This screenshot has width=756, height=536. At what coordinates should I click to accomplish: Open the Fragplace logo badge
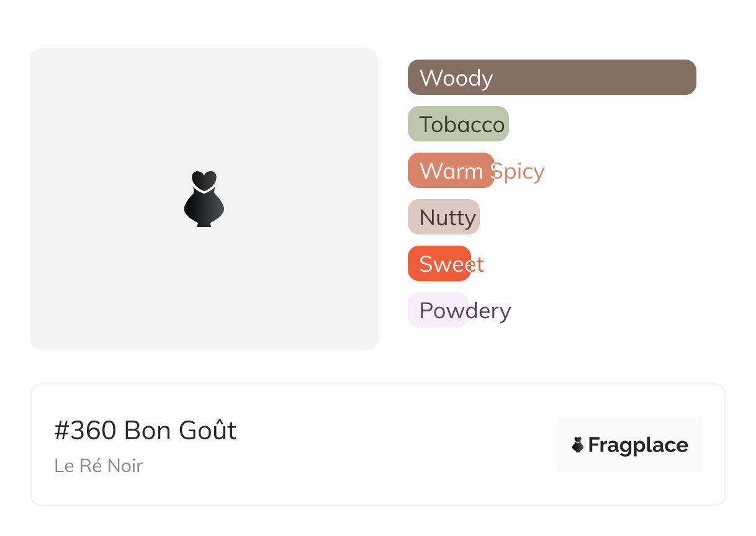tap(629, 445)
